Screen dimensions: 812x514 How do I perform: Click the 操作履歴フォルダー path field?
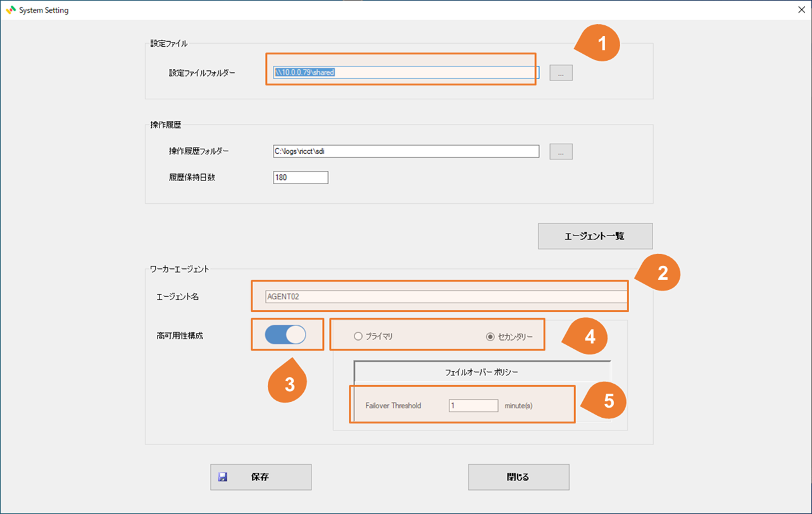[x=406, y=151]
